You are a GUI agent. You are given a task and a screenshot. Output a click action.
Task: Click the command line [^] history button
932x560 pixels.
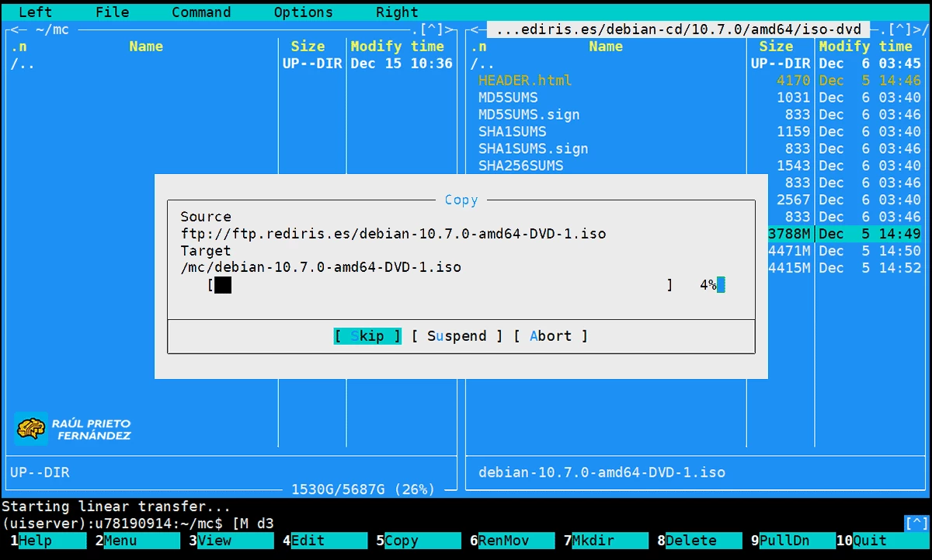pyautogui.click(x=916, y=523)
